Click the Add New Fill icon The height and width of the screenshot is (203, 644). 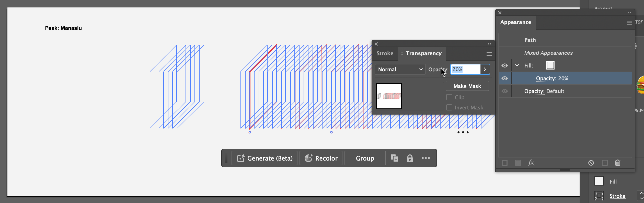(518, 163)
